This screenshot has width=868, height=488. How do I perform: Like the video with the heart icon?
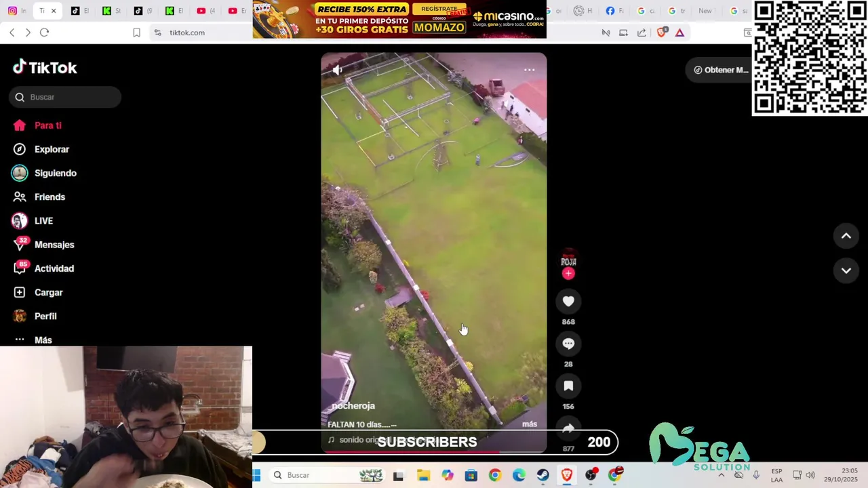pos(568,302)
